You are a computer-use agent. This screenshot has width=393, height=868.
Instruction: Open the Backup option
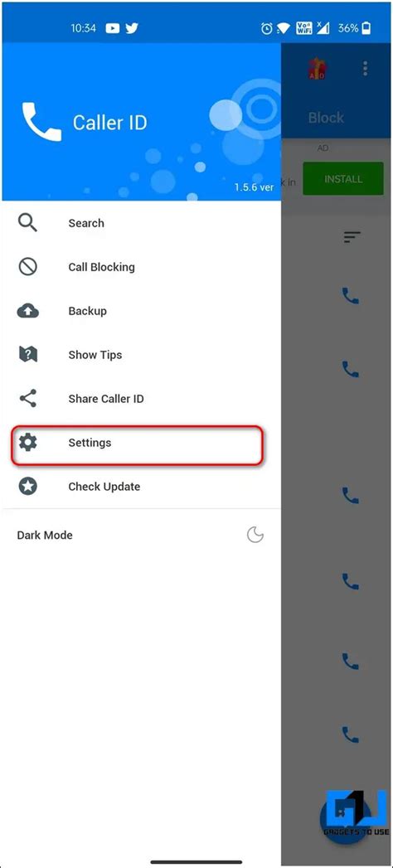[141, 311]
